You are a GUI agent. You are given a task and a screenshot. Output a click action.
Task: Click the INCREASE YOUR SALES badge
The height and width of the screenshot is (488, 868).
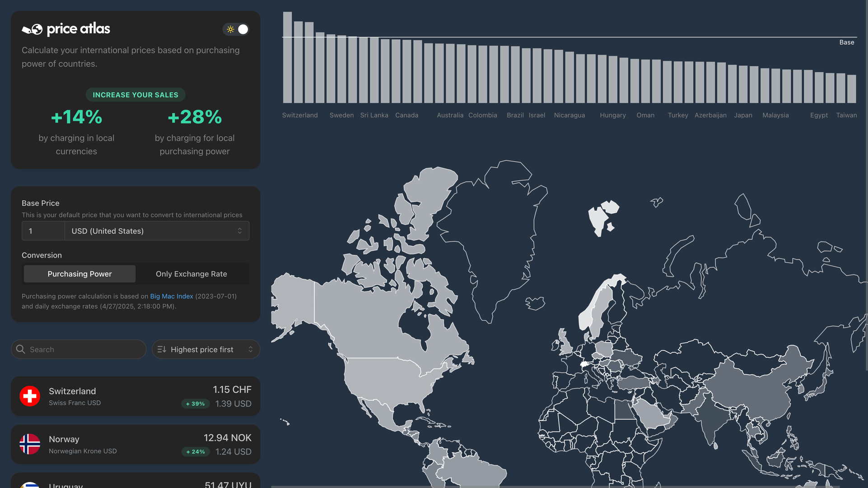(135, 95)
